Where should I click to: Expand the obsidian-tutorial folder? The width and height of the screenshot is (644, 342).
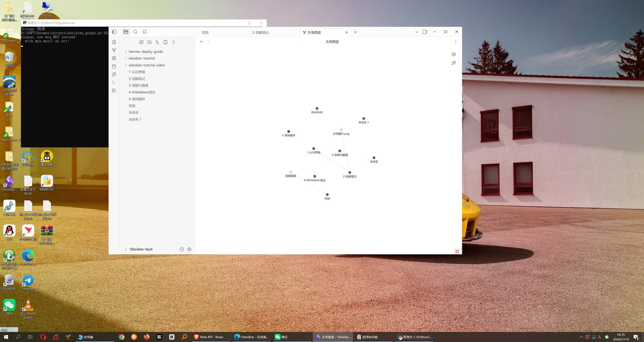coord(142,58)
